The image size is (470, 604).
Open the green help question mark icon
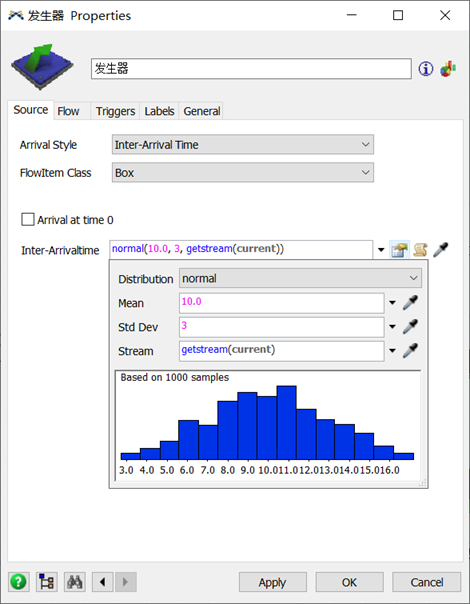tap(18, 582)
